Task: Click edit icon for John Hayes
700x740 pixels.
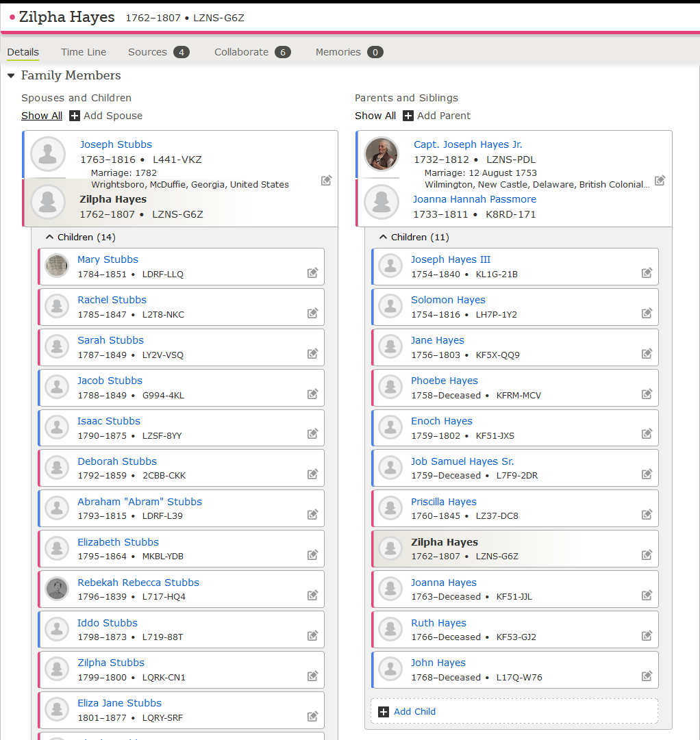Action: [x=647, y=676]
